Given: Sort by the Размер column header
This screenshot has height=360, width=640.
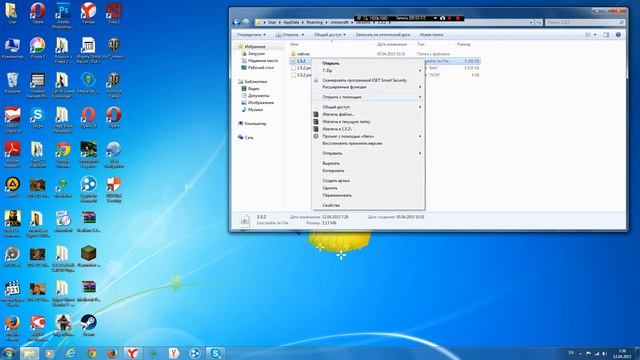Looking at the screenshot, I should 464,44.
